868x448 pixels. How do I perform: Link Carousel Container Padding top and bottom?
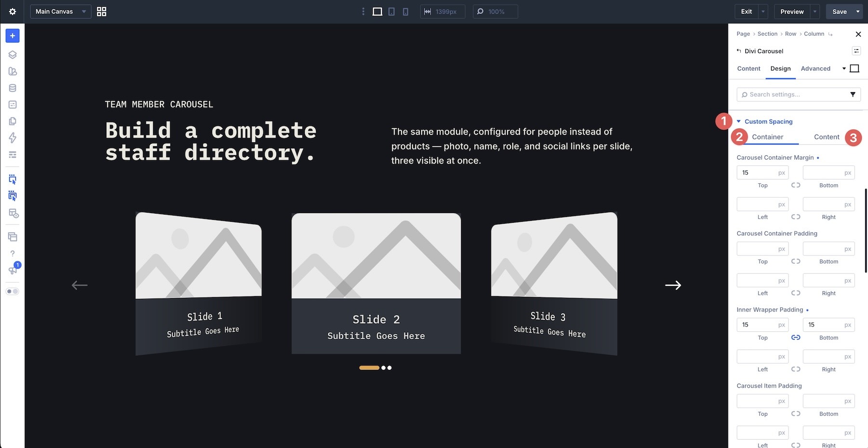(796, 261)
